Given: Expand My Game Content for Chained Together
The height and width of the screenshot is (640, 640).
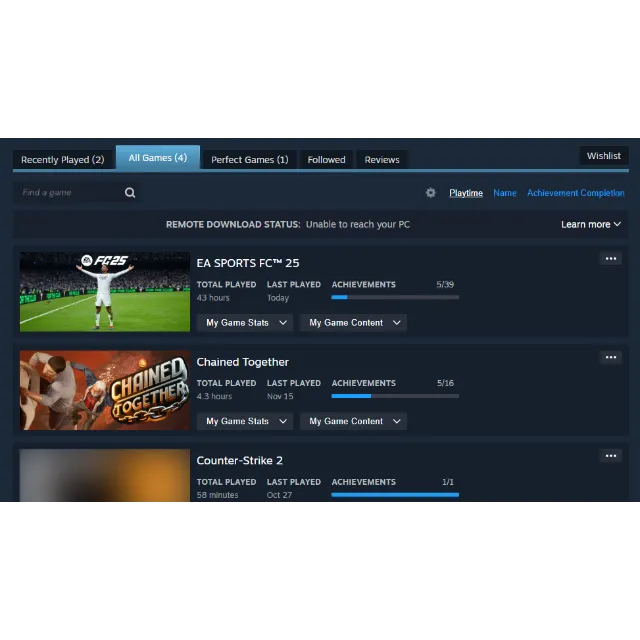Looking at the screenshot, I should 354,421.
